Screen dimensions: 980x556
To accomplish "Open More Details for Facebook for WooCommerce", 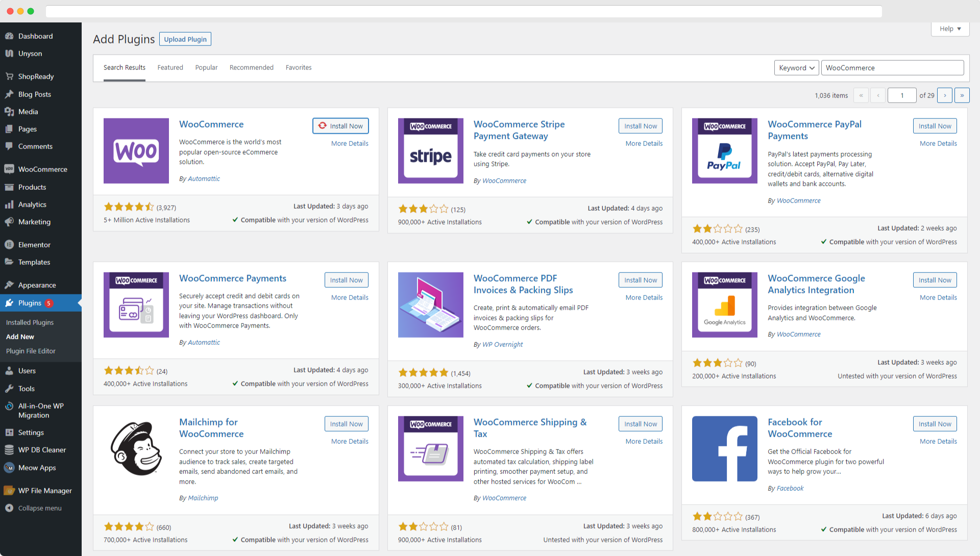I will point(938,441).
